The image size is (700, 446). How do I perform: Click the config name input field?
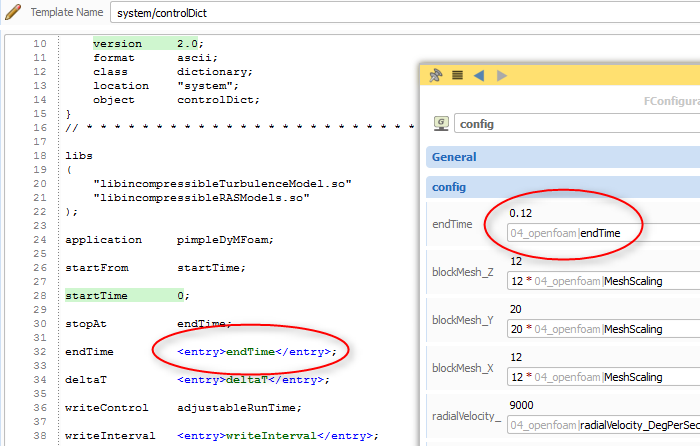coord(577,124)
